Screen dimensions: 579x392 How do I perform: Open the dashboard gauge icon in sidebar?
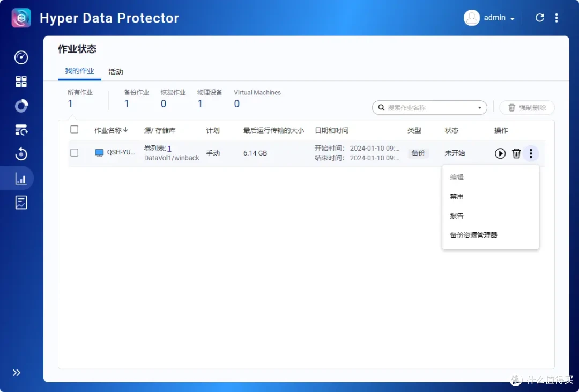coord(21,57)
